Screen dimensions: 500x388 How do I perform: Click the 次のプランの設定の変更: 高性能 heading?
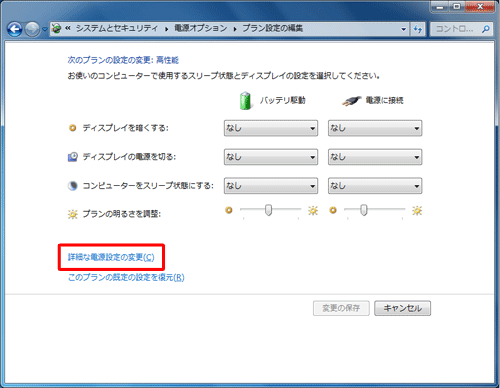tap(123, 60)
